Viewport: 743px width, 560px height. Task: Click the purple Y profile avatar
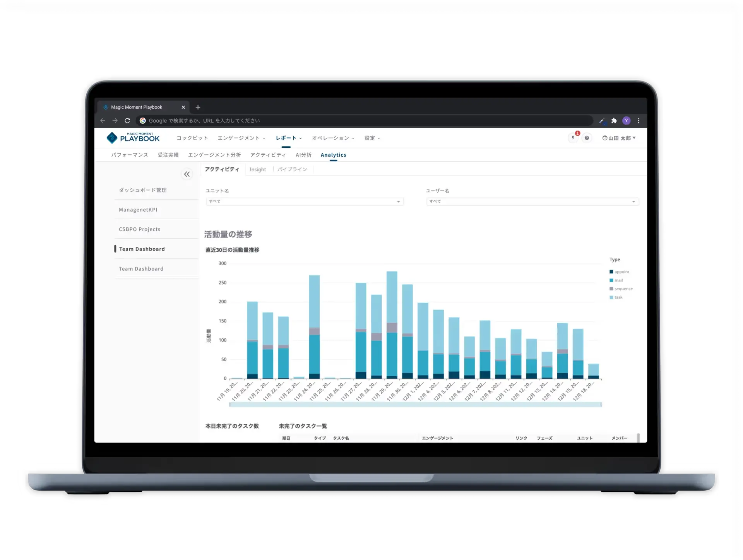[626, 121]
